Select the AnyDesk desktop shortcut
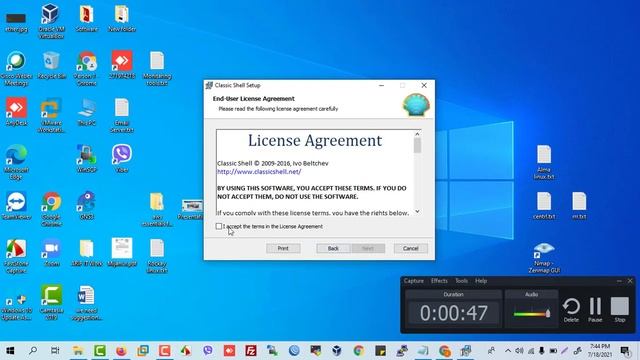The image size is (640, 360). click(16, 111)
